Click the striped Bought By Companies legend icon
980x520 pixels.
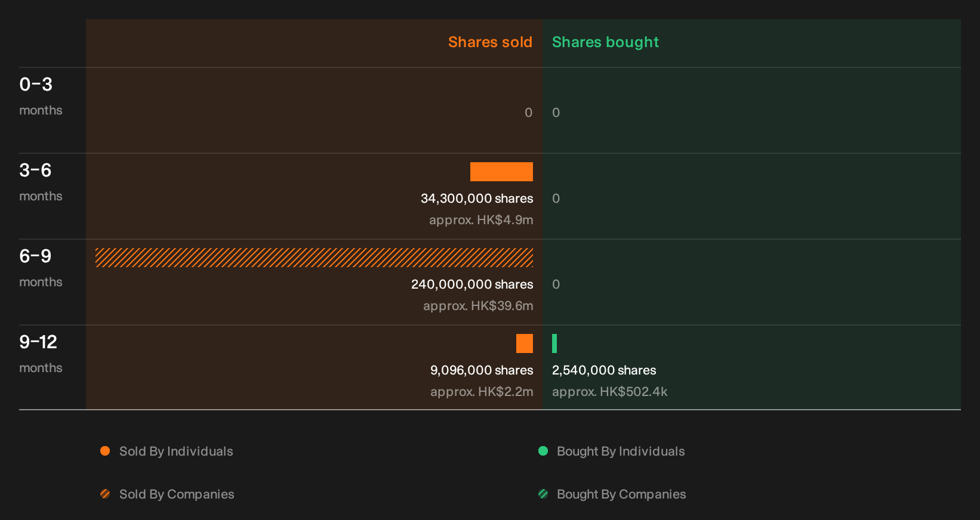pyautogui.click(x=543, y=494)
